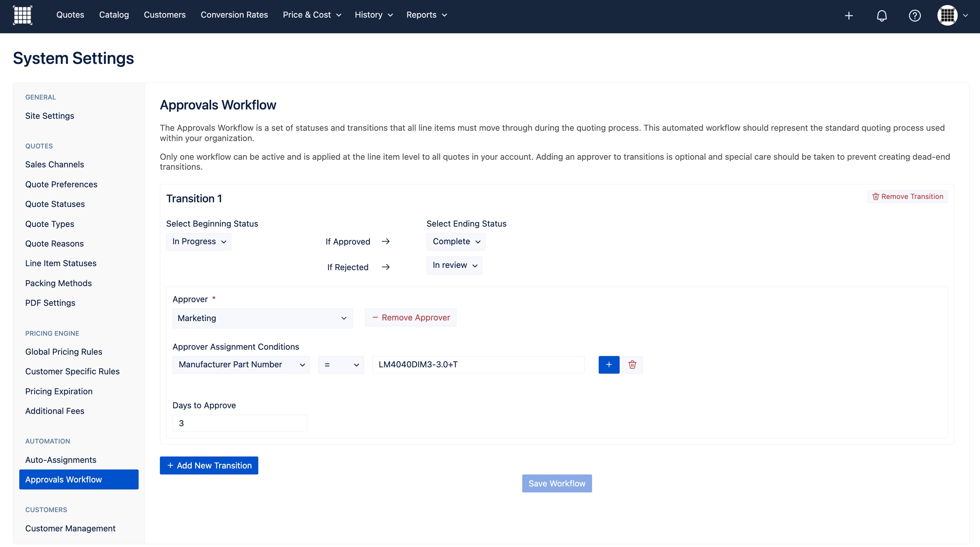
Task: Click the System Settings page title
Action: pos(73,58)
